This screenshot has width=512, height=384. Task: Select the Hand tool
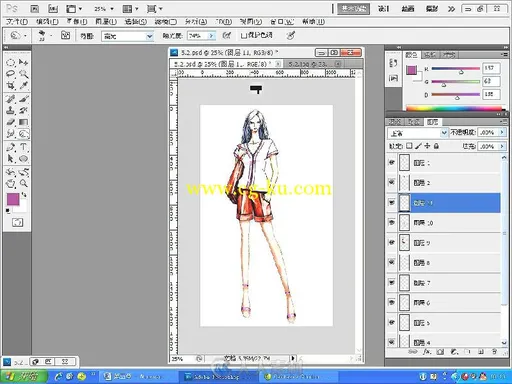(10, 183)
